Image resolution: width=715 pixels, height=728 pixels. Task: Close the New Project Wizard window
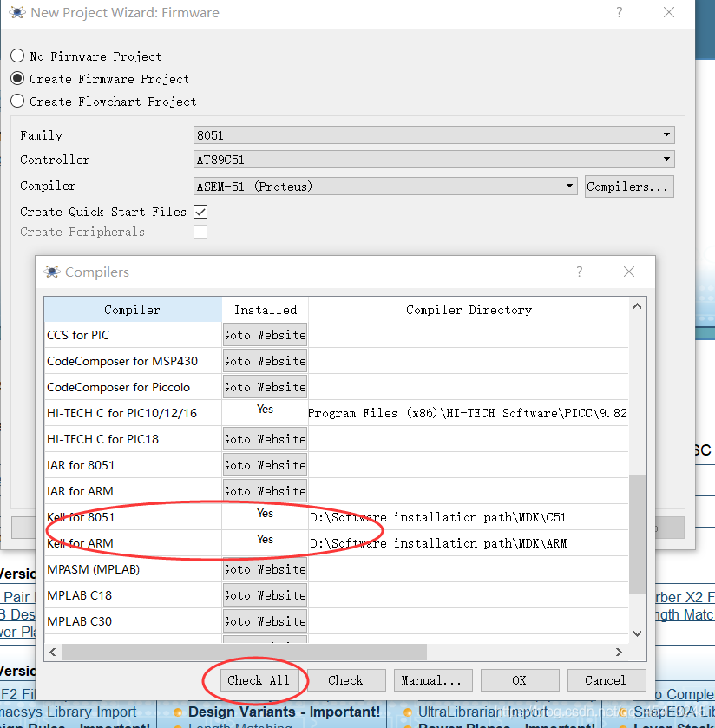(x=668, y=12)
